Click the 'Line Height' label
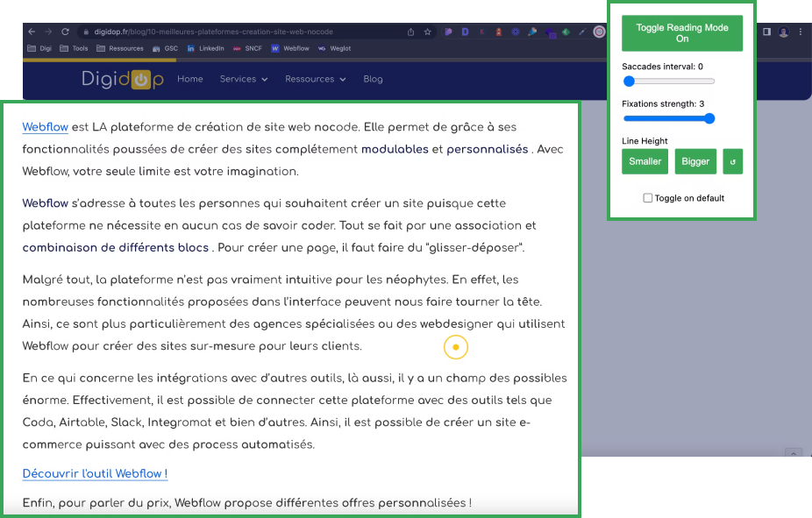 [645, 141]
